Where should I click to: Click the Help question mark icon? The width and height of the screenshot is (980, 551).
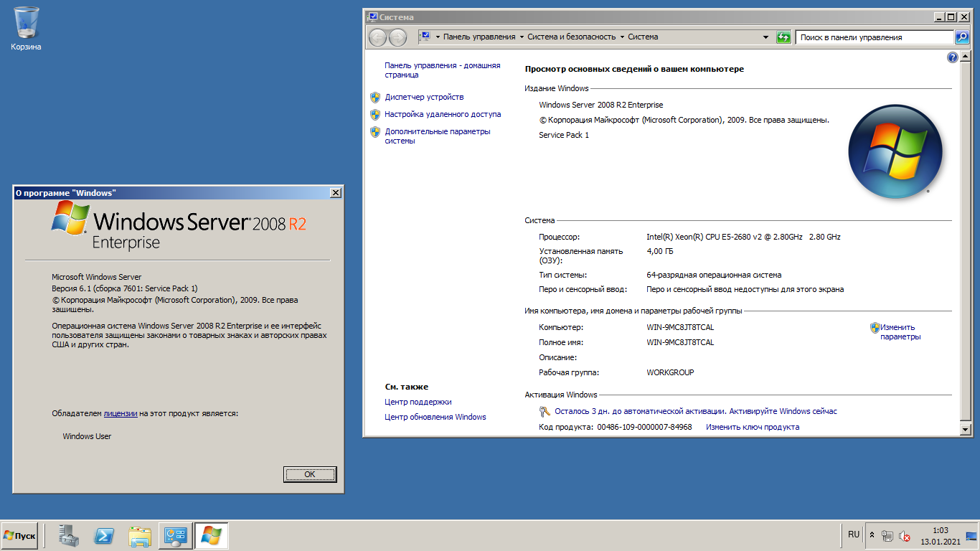(953, 57)
